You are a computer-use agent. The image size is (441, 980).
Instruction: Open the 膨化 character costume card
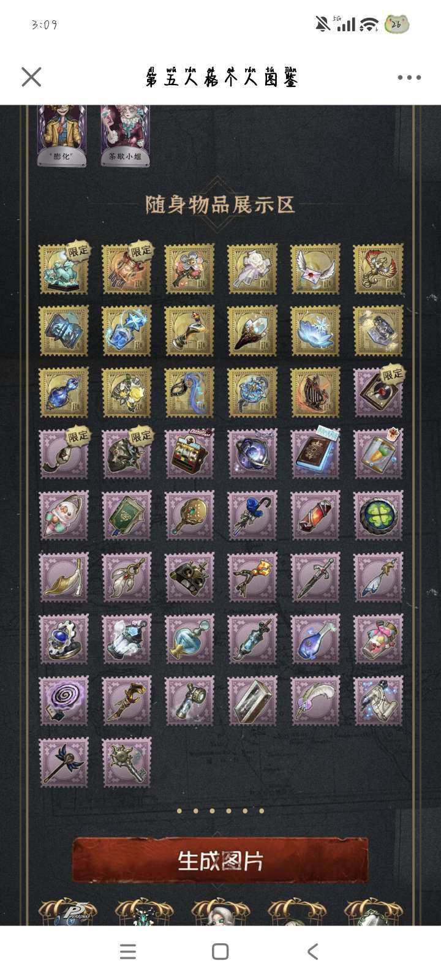[x=62, y=135]
